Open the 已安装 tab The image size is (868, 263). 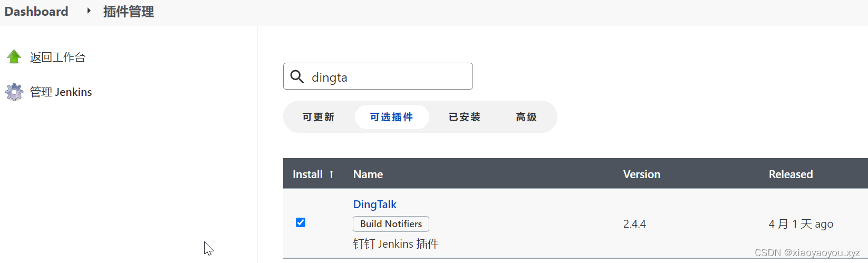coord(465,117)
